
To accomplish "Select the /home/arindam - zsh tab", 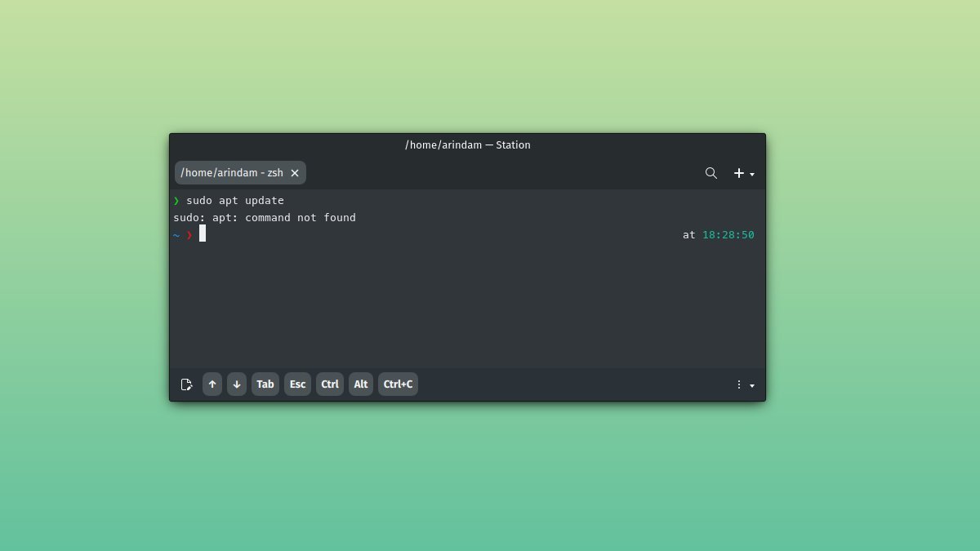I will tap(233, 172).
